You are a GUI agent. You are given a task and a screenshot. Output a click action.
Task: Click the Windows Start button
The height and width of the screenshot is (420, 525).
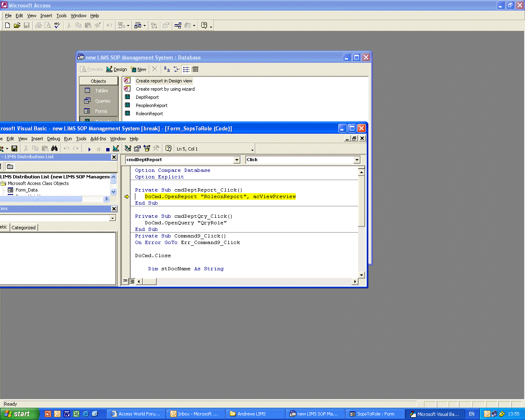pos(20,414)
